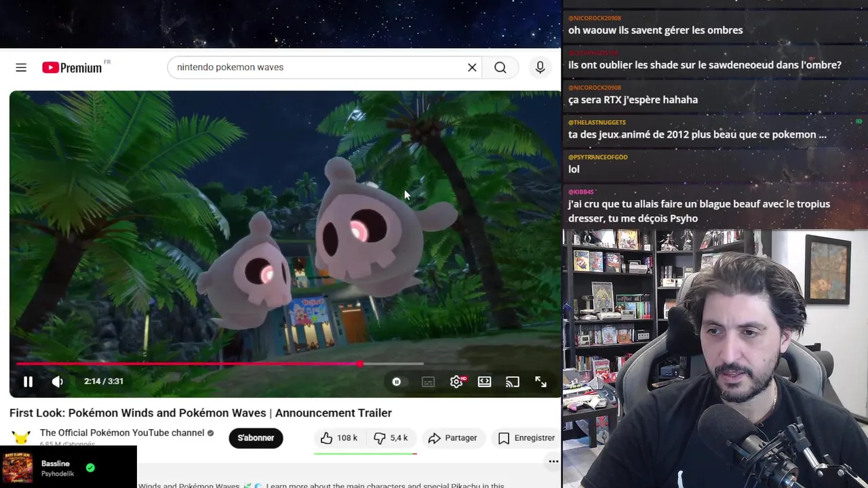Click the verified badge next to channel name
868x488 pixels.
(x=210, y=433)
